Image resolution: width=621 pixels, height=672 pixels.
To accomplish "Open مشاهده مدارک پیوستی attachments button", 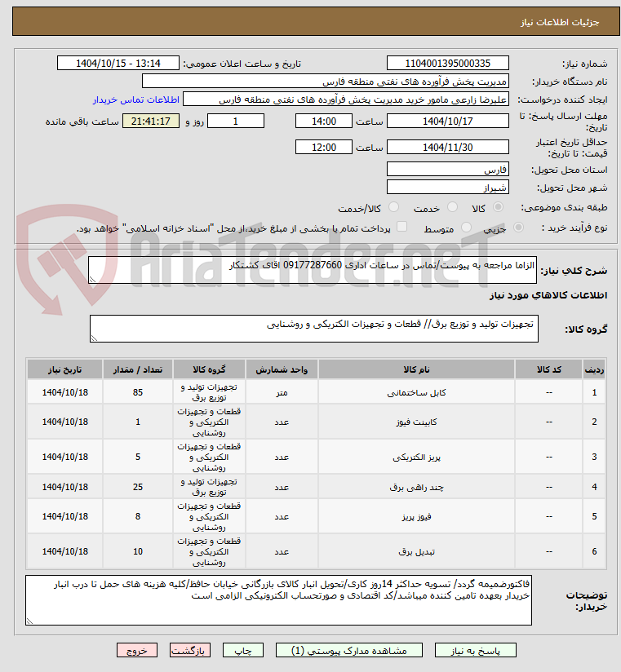I will point(348,650).
